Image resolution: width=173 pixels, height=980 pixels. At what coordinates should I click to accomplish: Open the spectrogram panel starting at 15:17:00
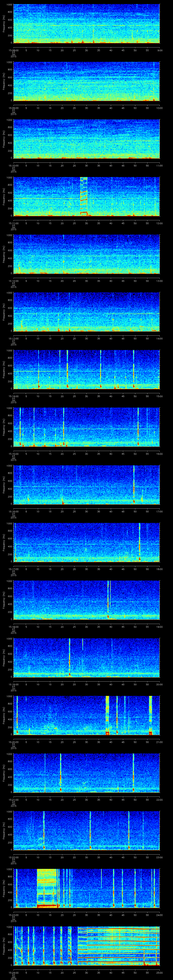click(x=86, y=543)
